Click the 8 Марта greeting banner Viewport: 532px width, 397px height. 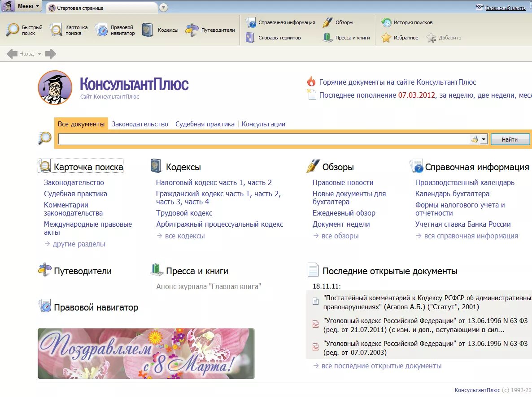pyautogui.click(x=146, y=353)
